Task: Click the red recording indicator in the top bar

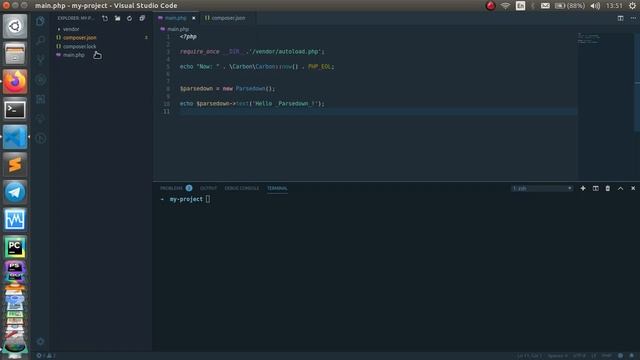Action: point(491,6)
